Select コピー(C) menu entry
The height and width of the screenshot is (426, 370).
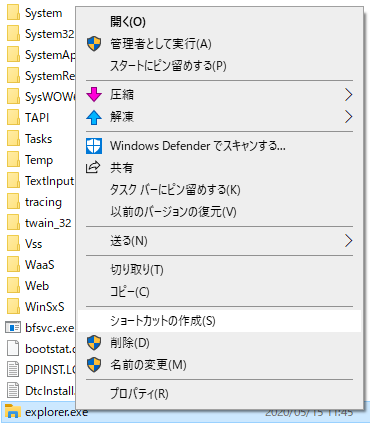point(219,292)
